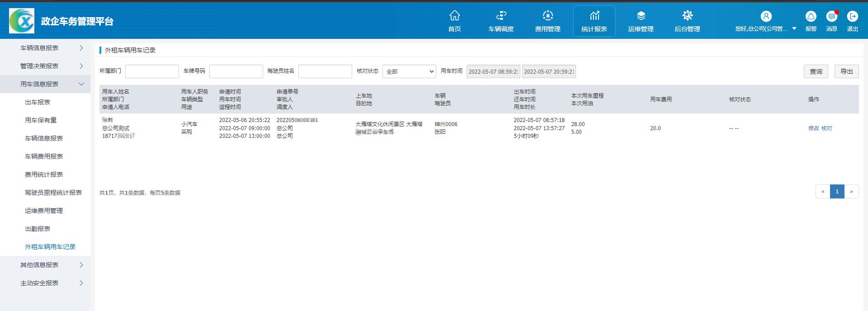Click the start time 2022-05-07 08:59 field
The height and width of the screenshot is (311, 868).
493,71
